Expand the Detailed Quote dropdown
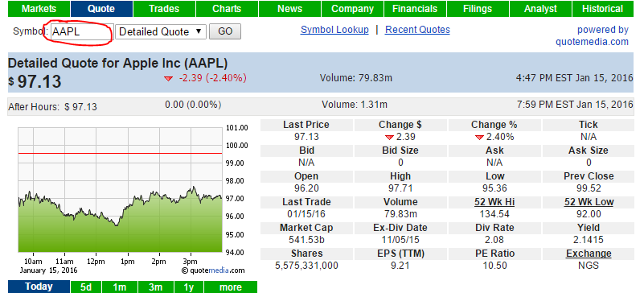 pos(161,31)
